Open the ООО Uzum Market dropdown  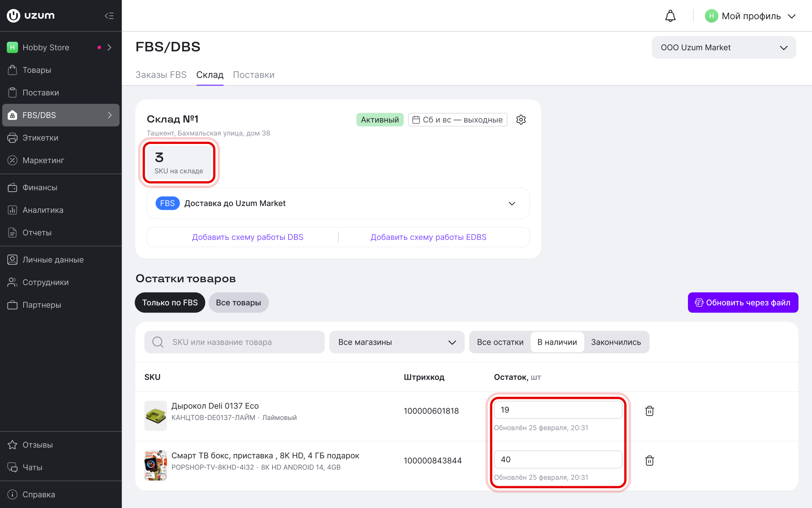(x=724, y=48)
